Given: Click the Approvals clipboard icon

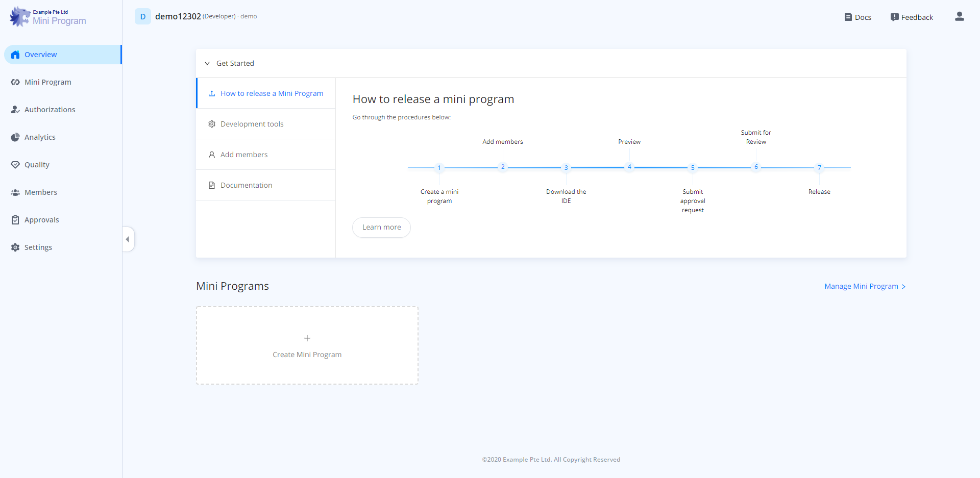Looking at the screenshot, I should pos(15,220).
